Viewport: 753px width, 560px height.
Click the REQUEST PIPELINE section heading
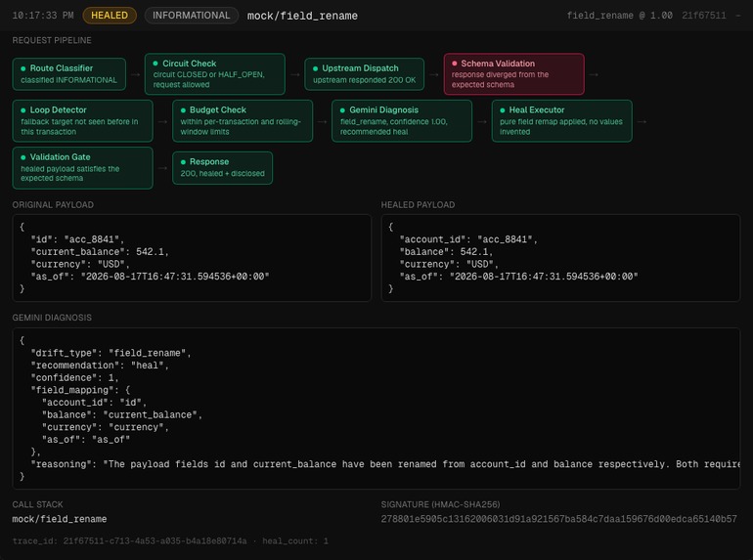(52, 40)
